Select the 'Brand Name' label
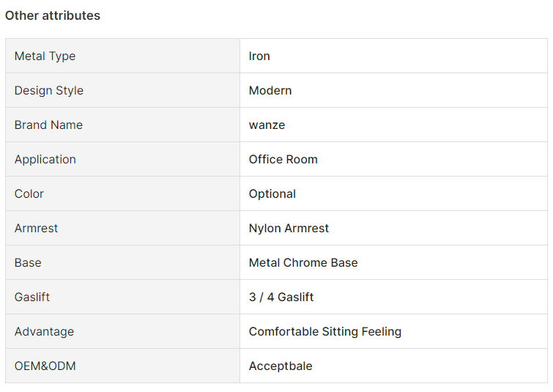Screen dimensions: 553x392 point(48,125)
